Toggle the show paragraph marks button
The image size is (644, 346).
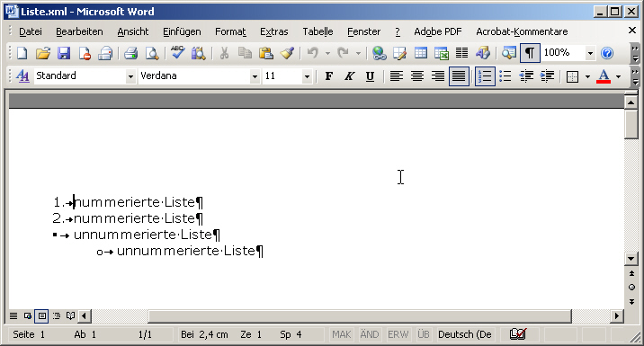(x=530, y=53)
